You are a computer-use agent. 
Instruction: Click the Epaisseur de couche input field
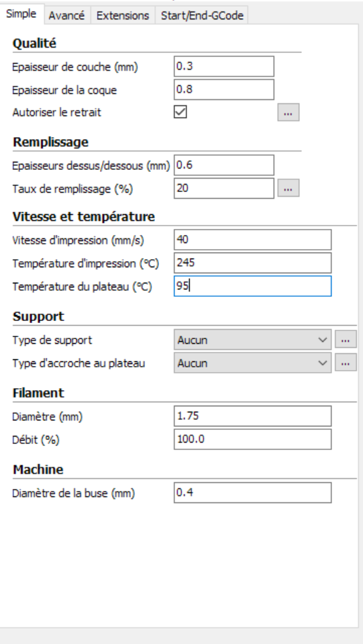click(224, 66)
